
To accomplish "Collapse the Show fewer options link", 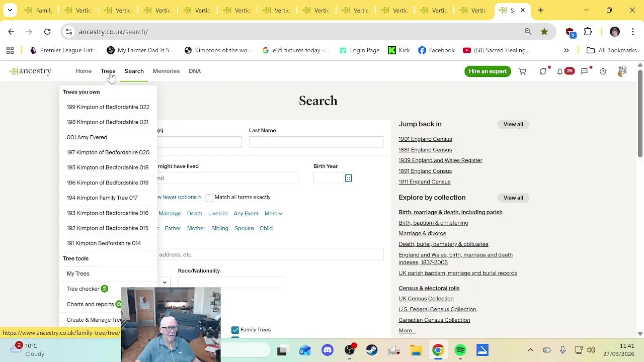I will point(179,197).
